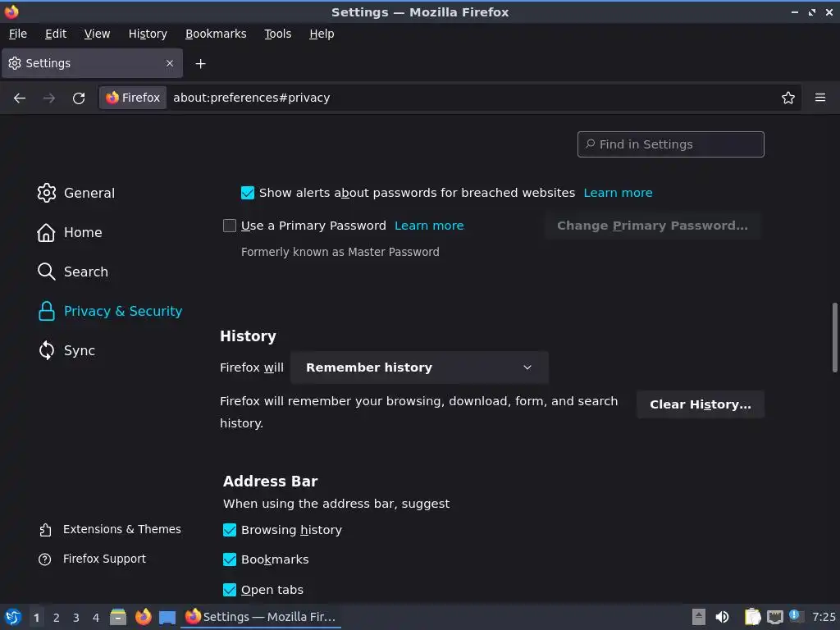Open the File menu
Screen dimensions: 840x630
(x=18, y=34)
